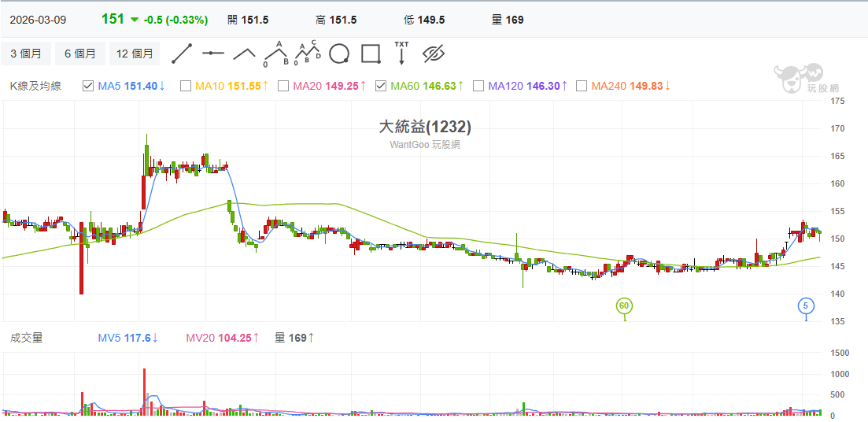Pick the angle polyline drawing tool
The height and width of the screenshot is (422, 868).
(244, 54)
